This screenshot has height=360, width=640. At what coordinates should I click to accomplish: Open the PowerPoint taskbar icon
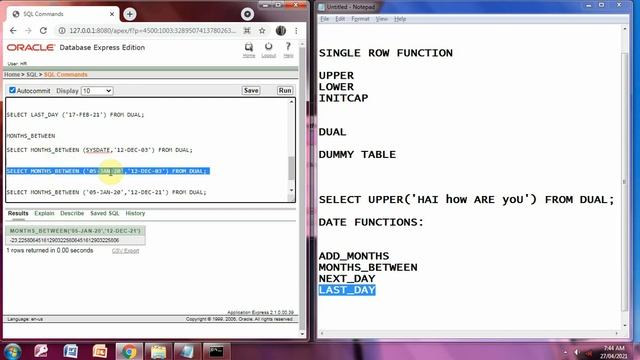tap(100, 351)
